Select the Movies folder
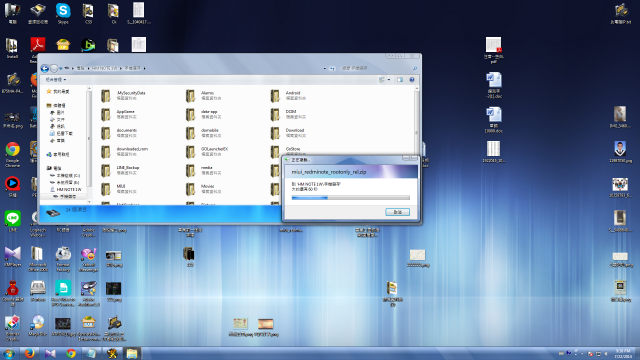640x360 pixels. (204, 189)
